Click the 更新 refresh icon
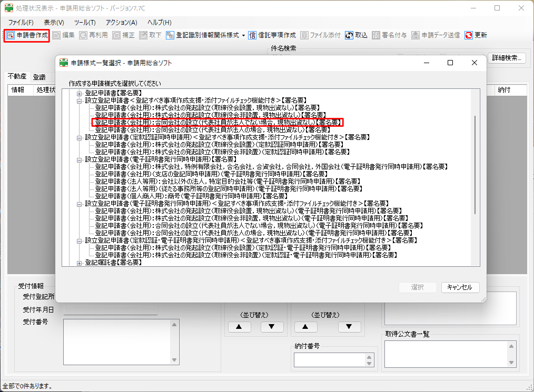 click(469, 35)
